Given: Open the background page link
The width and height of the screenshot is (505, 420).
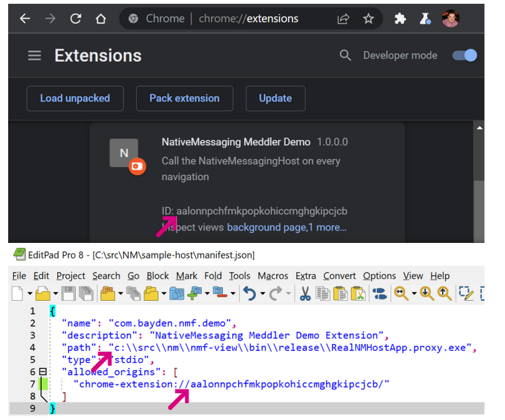Looking at the screenshot, I should tap(266, 227).
